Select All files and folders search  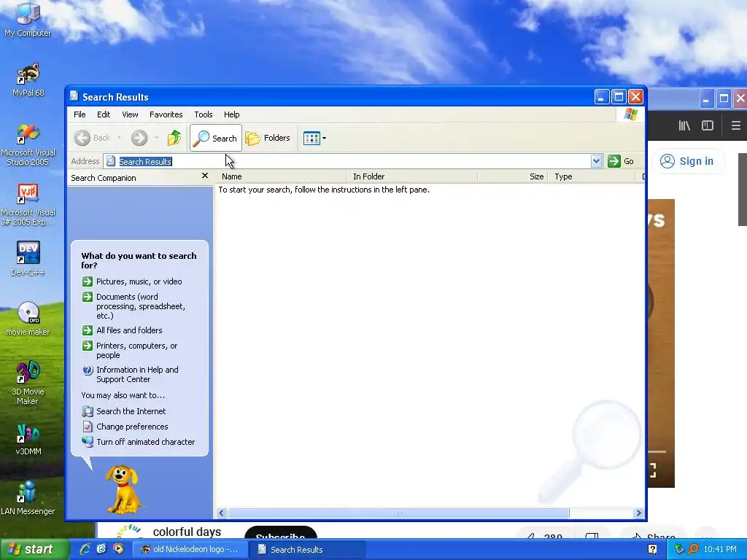pos(122,330)
